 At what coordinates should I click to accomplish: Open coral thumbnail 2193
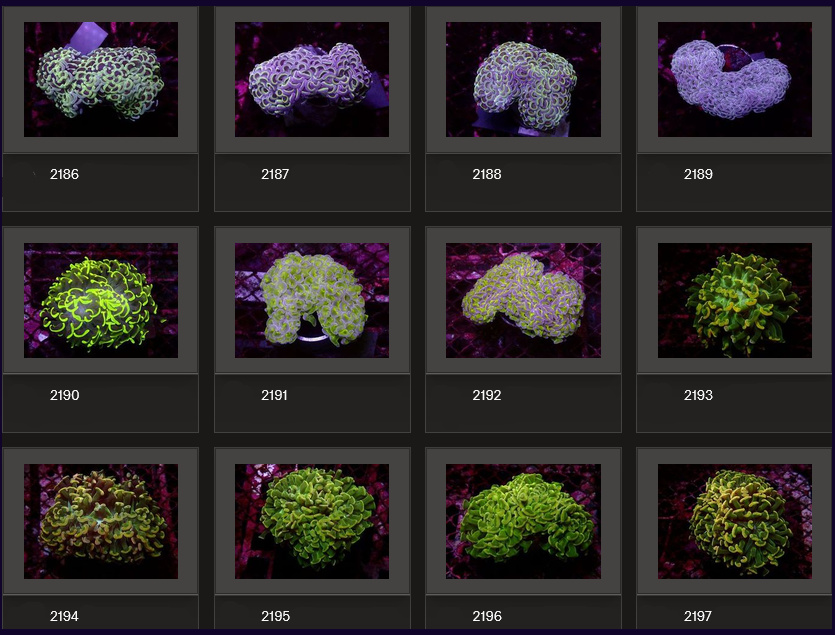click(x=734, y=300)
